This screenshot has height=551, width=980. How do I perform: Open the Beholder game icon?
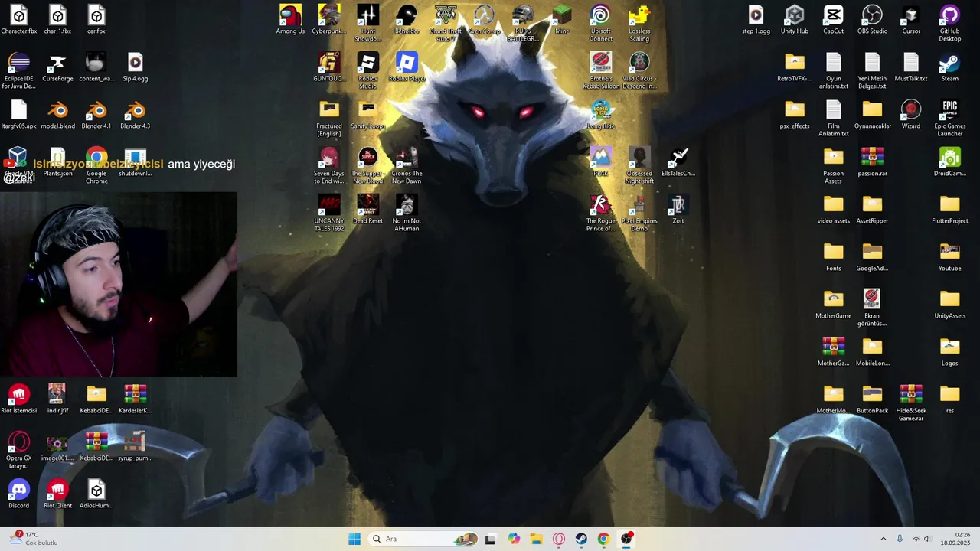(x=407, y=20)
